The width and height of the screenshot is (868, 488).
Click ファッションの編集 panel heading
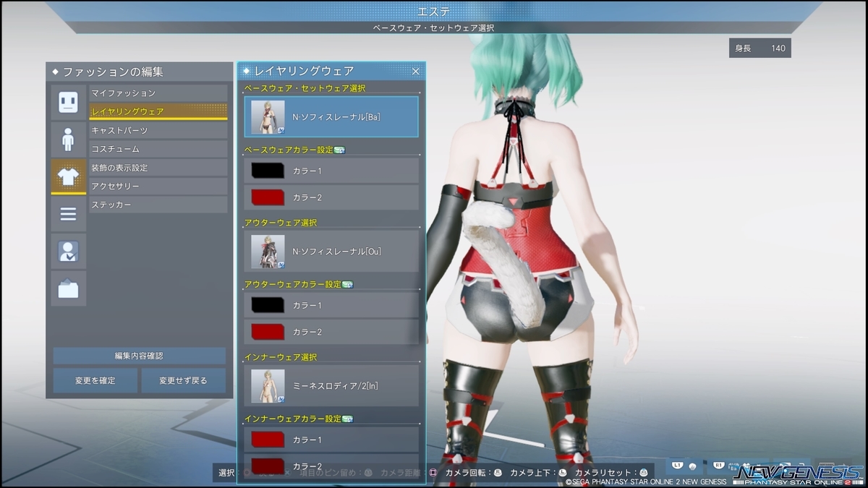113,72
